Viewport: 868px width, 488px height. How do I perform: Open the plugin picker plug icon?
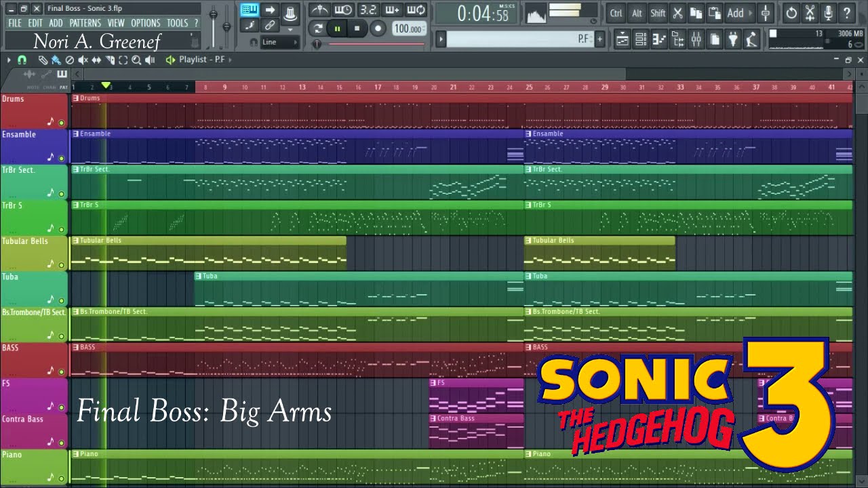[732, 39]
